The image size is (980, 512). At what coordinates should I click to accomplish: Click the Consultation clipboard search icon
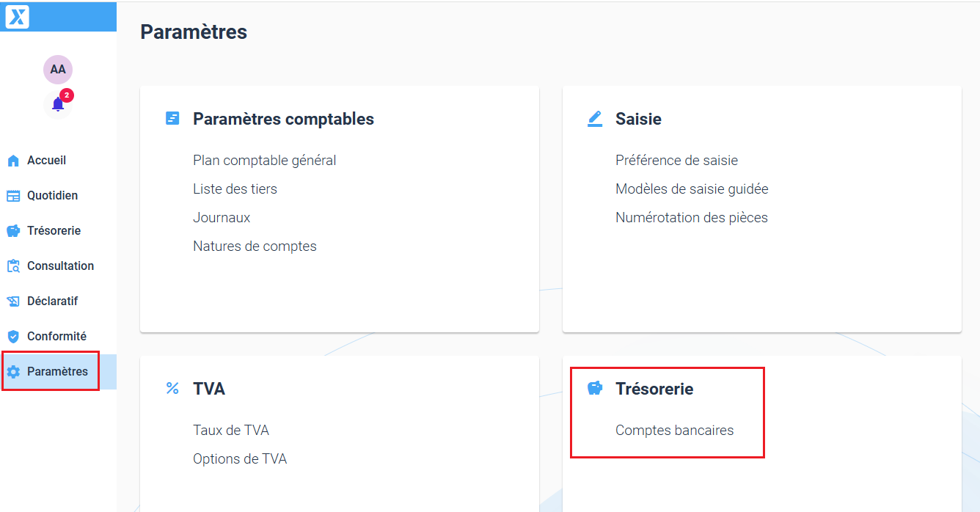[x=13, y=266]
